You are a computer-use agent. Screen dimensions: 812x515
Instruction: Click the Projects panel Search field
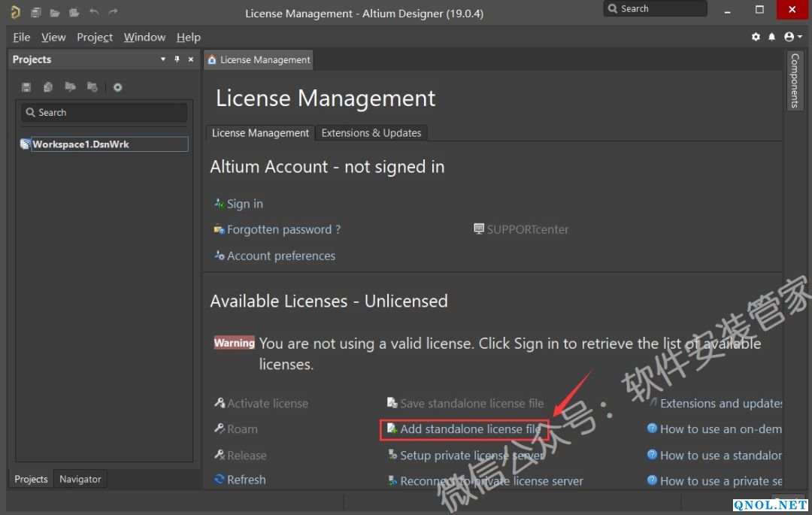[x=104, y=113]
